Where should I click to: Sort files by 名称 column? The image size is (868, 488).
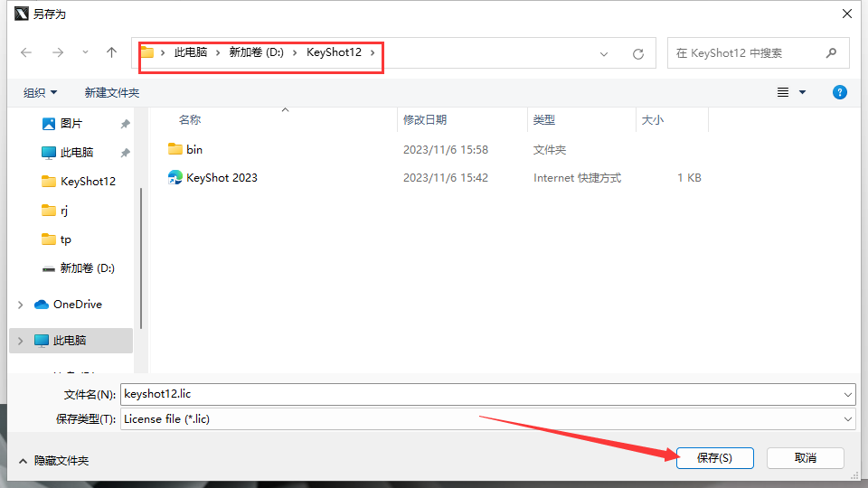[x=190, y=119]
